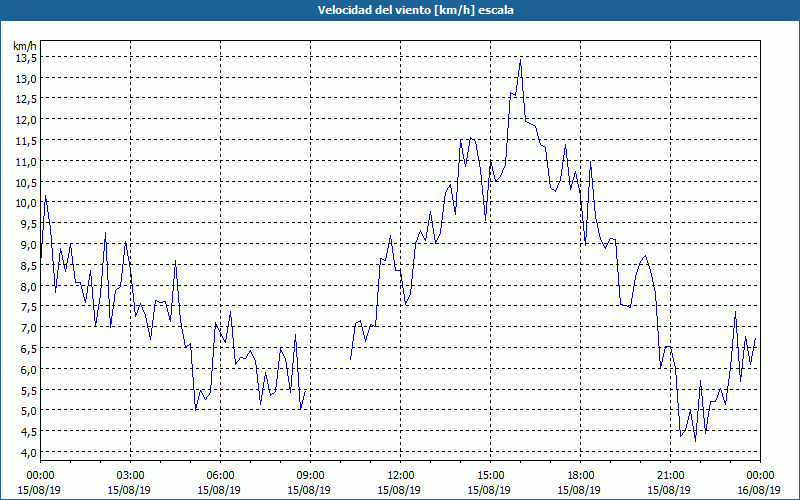Click the '18:00' x-axis time label
This screenshot has width=800, height=500.
(x=580, y=476)
